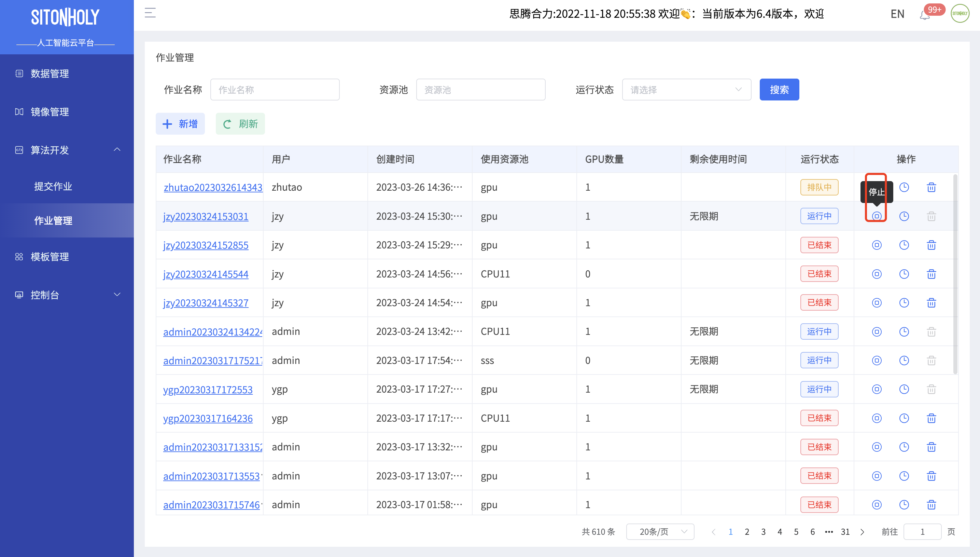Click clock icon for ygp20230317172553
The width and height of the screenshot is (980, 557).
click(904, 389)
